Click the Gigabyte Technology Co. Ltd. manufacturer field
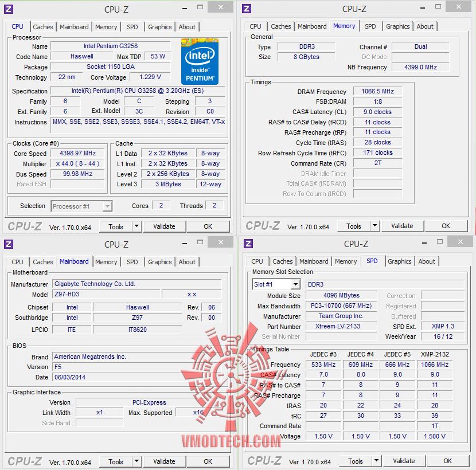 coord(137,284)
